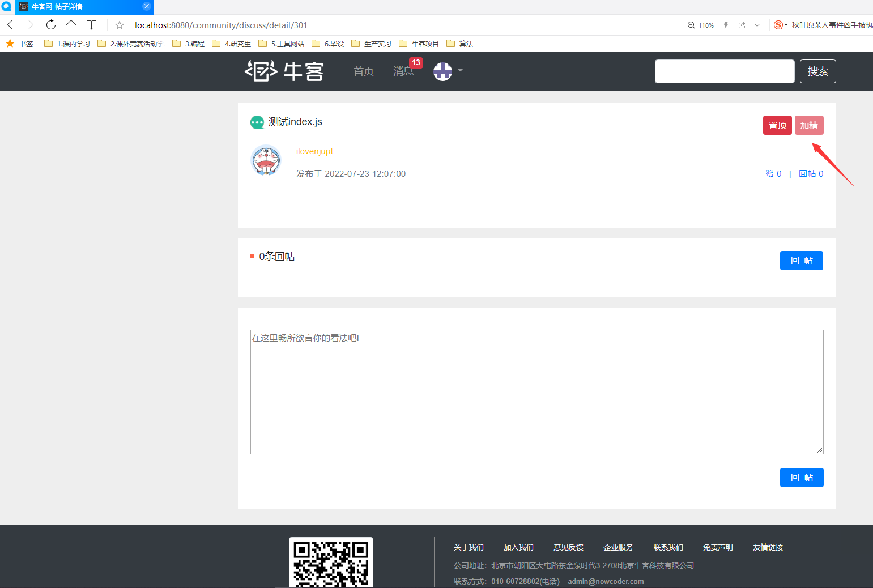Image resolution: width=873 pixels, height=588 pixels.
Task: Open the 2.课外竞赛活动 bookmark folder
Action: (x=130, y=44)
